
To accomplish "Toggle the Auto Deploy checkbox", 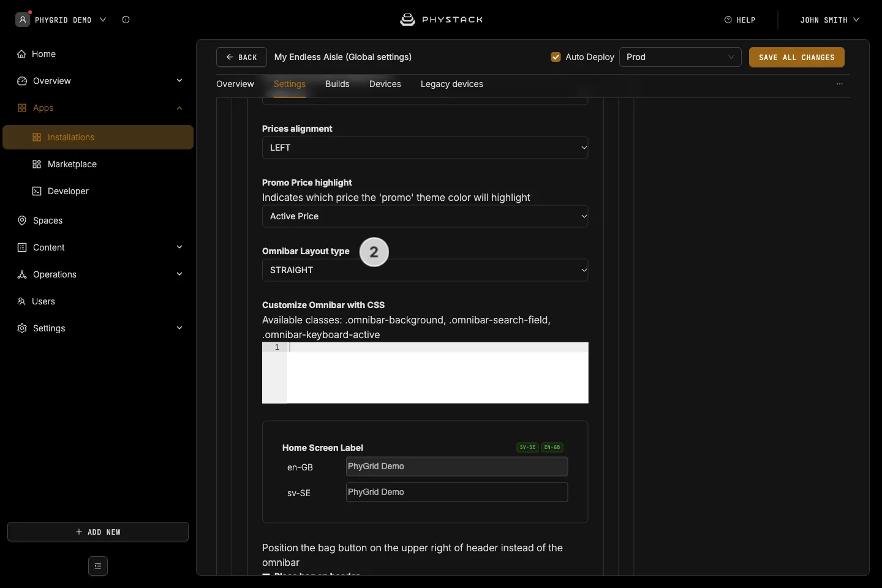I will (556, 57).
